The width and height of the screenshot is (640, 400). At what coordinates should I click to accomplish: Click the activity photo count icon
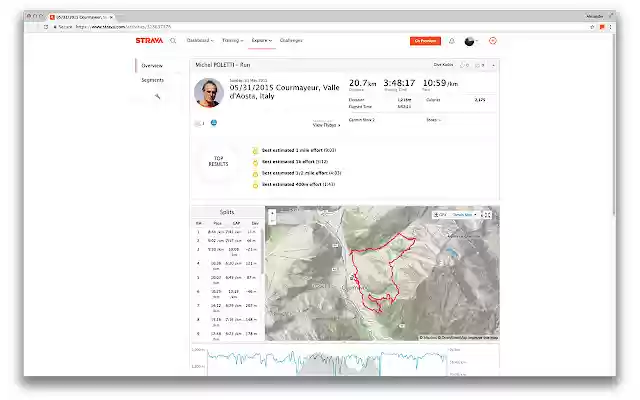click(199, 123)
